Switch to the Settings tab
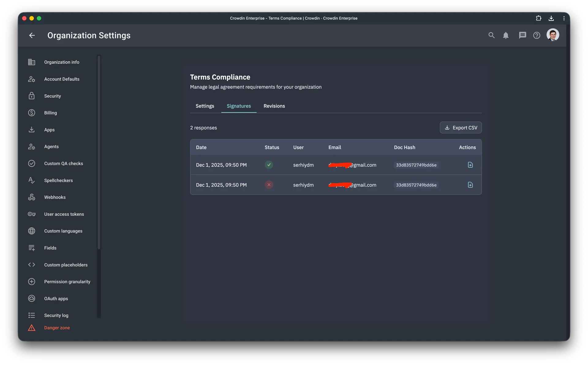This screenshot has height=365, width=588. point(205,106)
